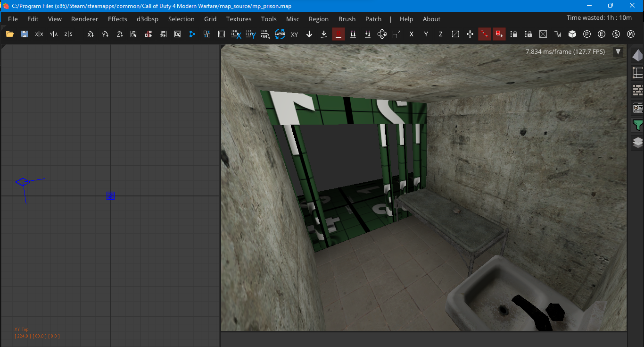The image size is (644, 347).
Task: Open the Tools menu
Action: [269, 19]
